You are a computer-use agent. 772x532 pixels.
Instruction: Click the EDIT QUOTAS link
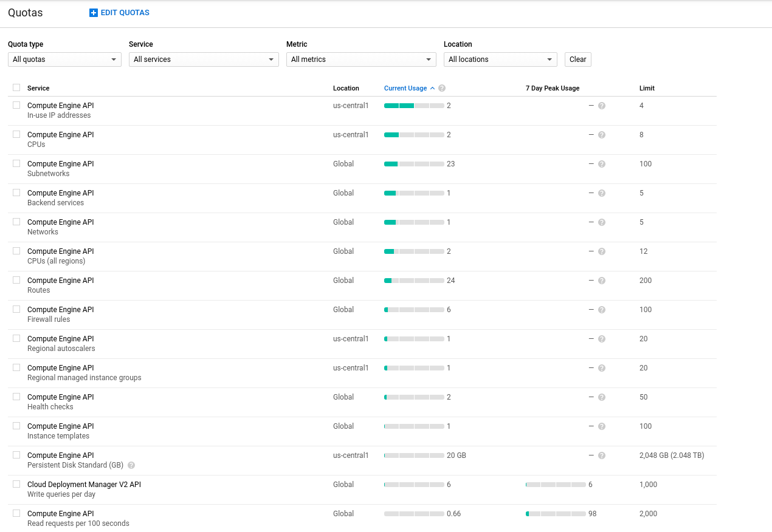tap(125, 13)
